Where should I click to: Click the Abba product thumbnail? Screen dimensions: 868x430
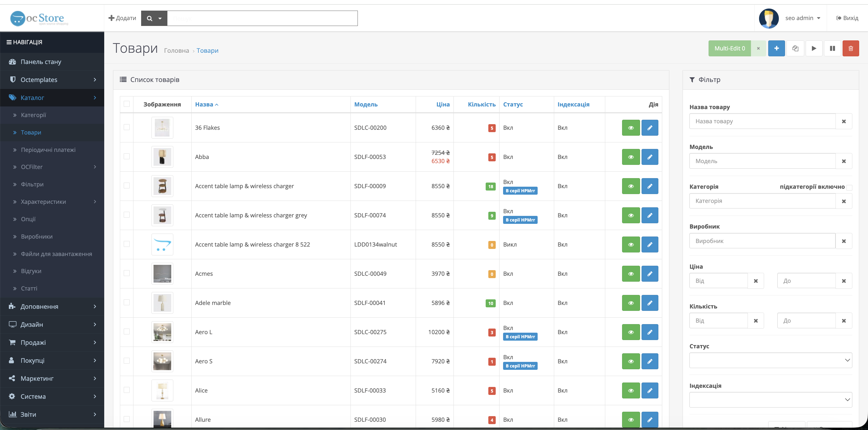[162, 157]
